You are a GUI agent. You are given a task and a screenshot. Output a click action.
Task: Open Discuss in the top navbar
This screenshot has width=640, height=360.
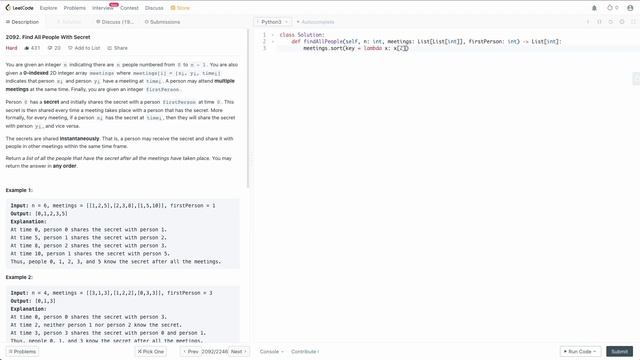tap(154, 8)
